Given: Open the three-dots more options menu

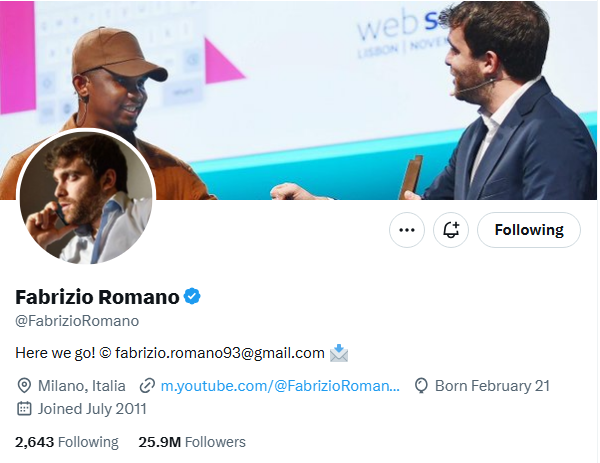Looking at the screenshot, I should 407,230.
